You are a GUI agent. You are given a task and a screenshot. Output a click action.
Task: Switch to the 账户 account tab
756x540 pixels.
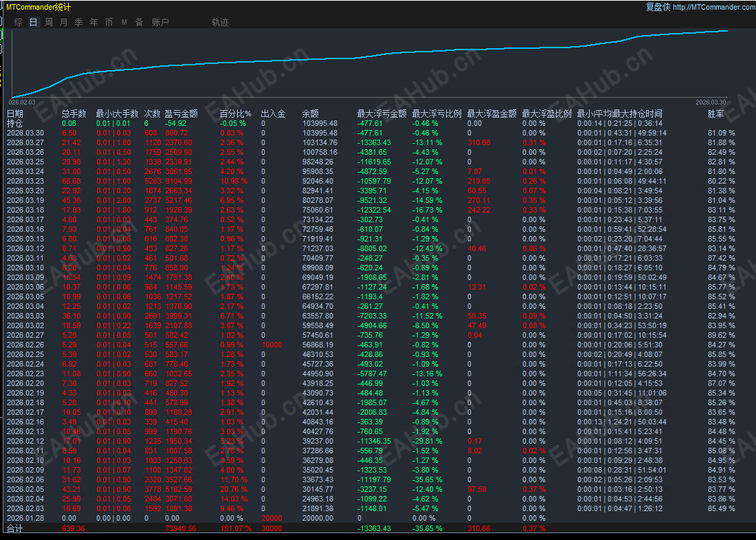[160, 22]
